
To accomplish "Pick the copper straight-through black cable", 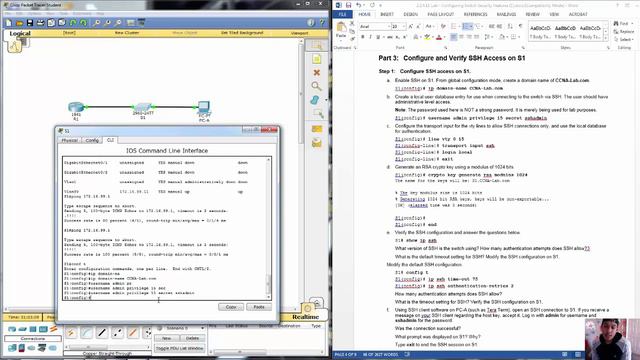I will coord(102,333).
